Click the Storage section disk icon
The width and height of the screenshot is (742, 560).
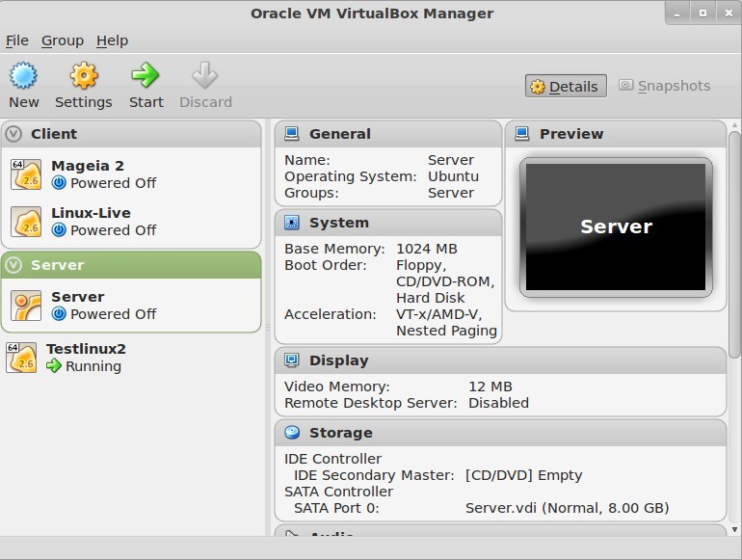pyautogui.click(x=292, y=432)
